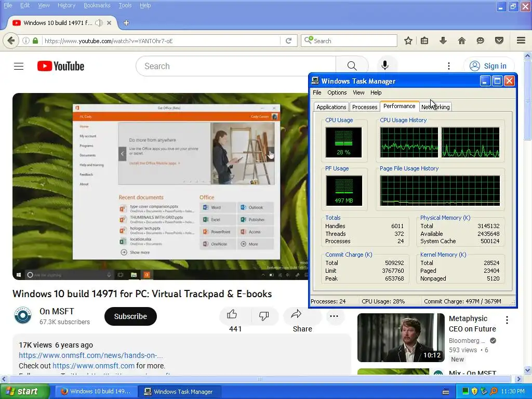Go to Firefox home page icon

(462, 41)
